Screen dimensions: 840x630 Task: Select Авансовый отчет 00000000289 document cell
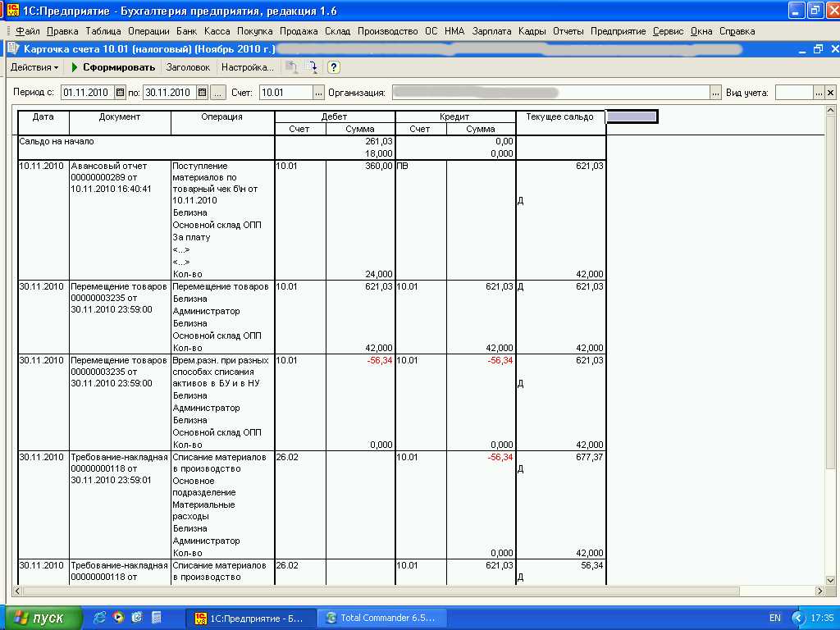[x=120, y=220]
